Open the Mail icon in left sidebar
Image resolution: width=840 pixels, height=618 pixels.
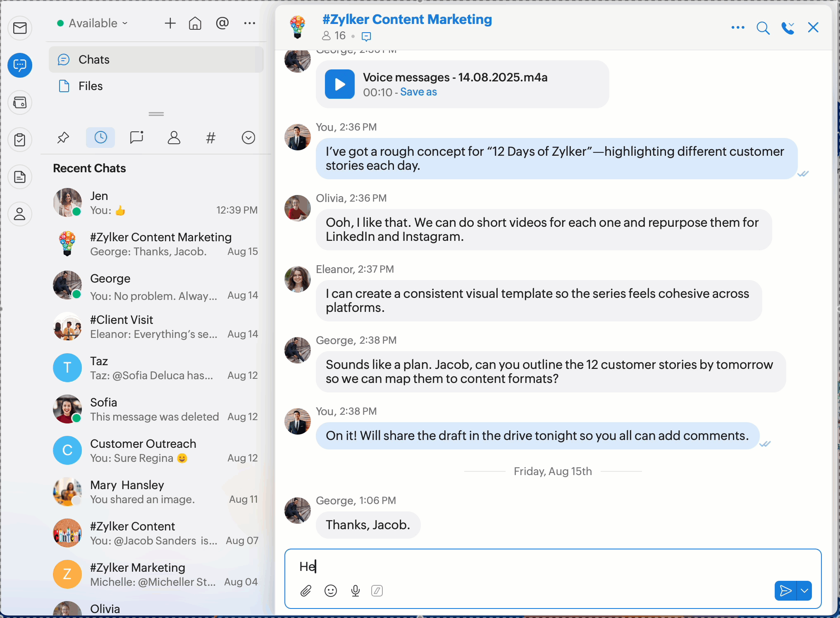click(x=20, y=28)
